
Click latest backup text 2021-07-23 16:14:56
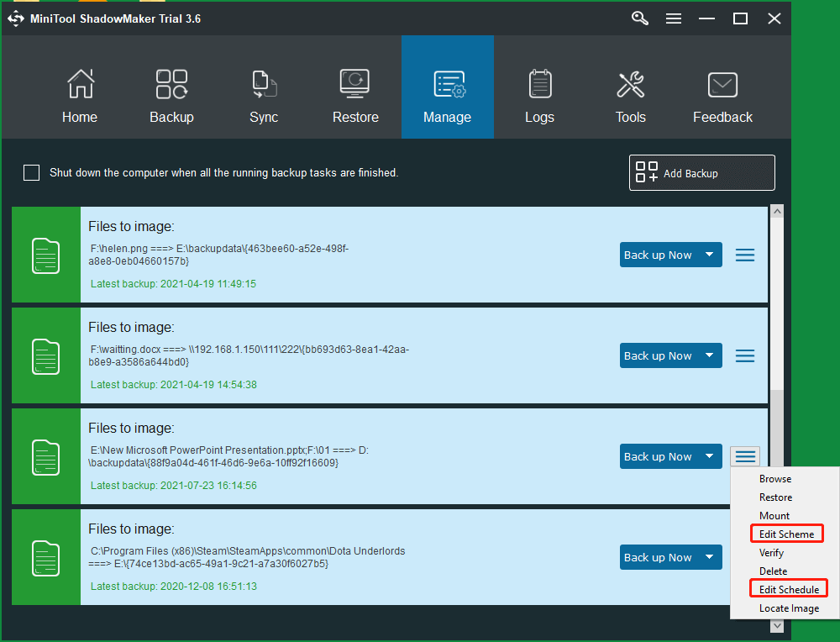(173, 485)
